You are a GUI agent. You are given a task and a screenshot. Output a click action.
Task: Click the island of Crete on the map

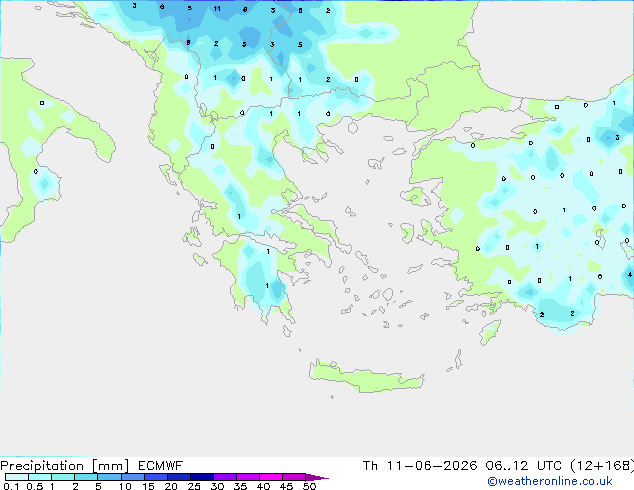click(366, 378)
